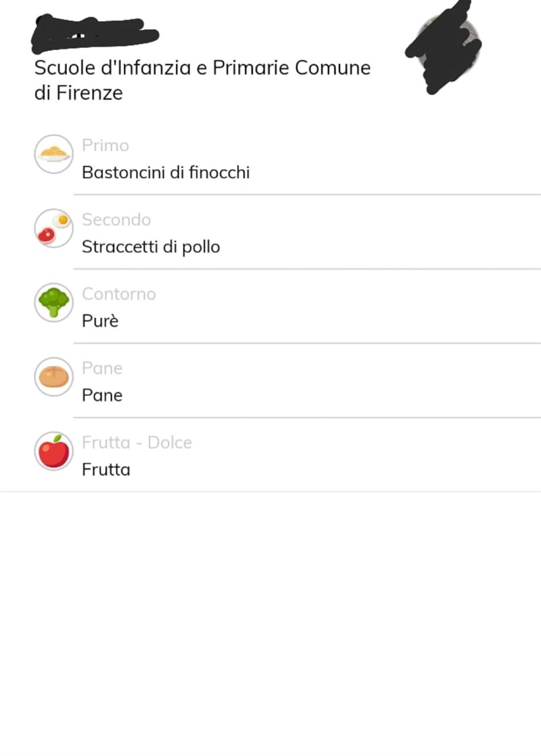The image size is (541, 756).
Task: Tap the gray Pane category heading
Action: [x=101, y=369]
